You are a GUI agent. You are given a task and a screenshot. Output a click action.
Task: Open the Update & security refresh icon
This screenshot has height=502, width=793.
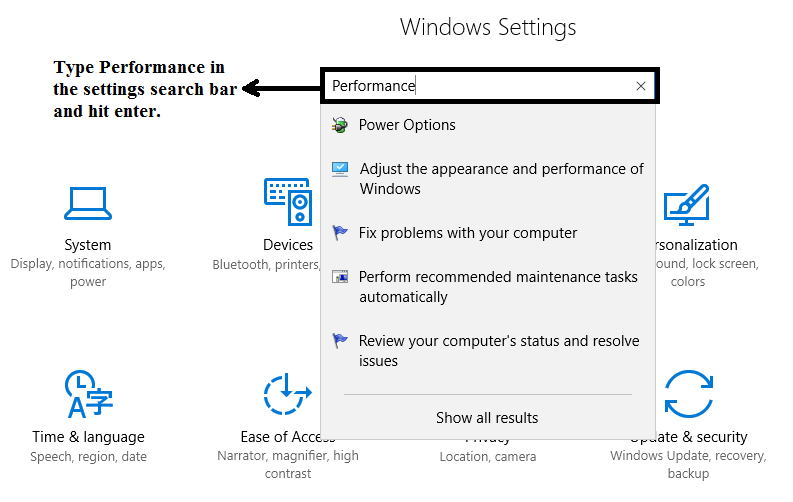(x=688, y=394)
